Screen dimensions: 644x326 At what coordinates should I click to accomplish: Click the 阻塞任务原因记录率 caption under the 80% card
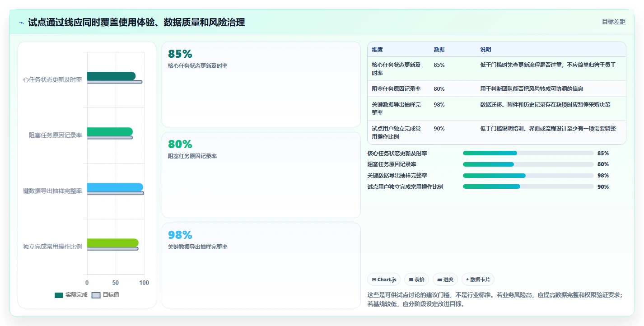[x=192, y=156]
